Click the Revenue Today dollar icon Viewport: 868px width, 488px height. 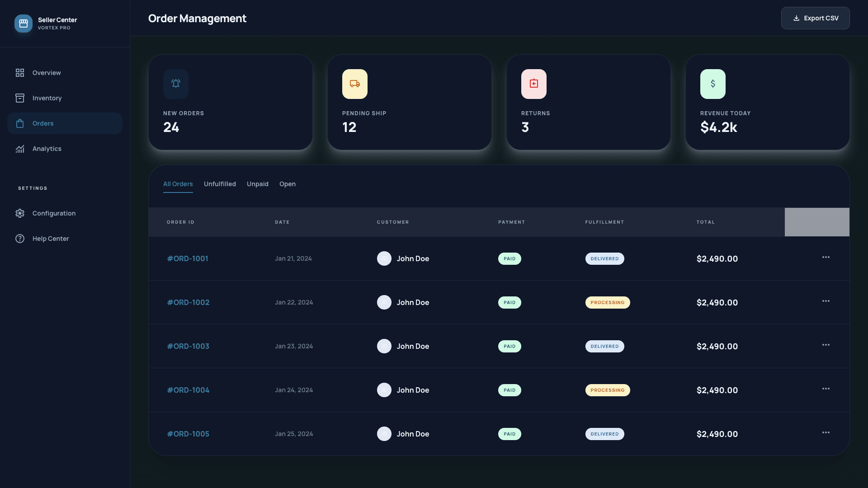coord(712,84)
